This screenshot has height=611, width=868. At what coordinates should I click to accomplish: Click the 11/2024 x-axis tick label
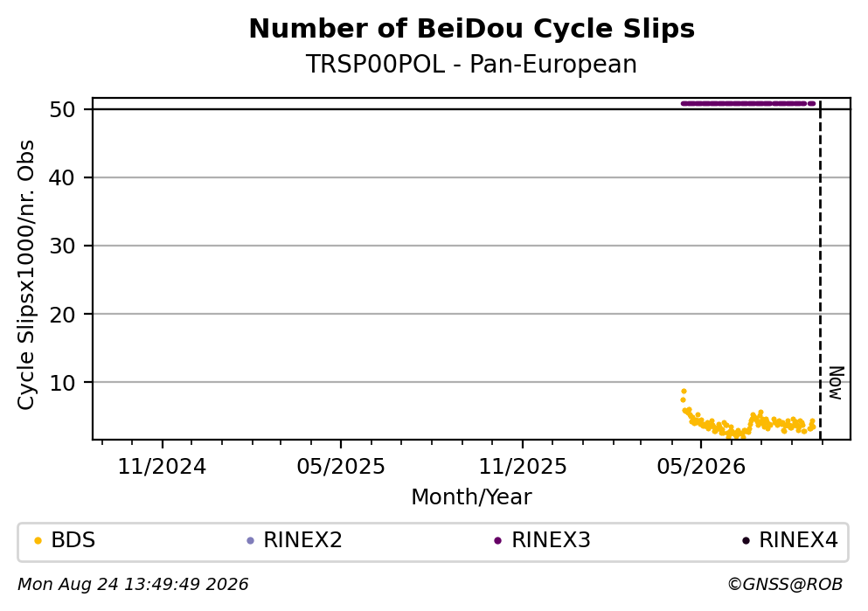(x=162, y=467)
